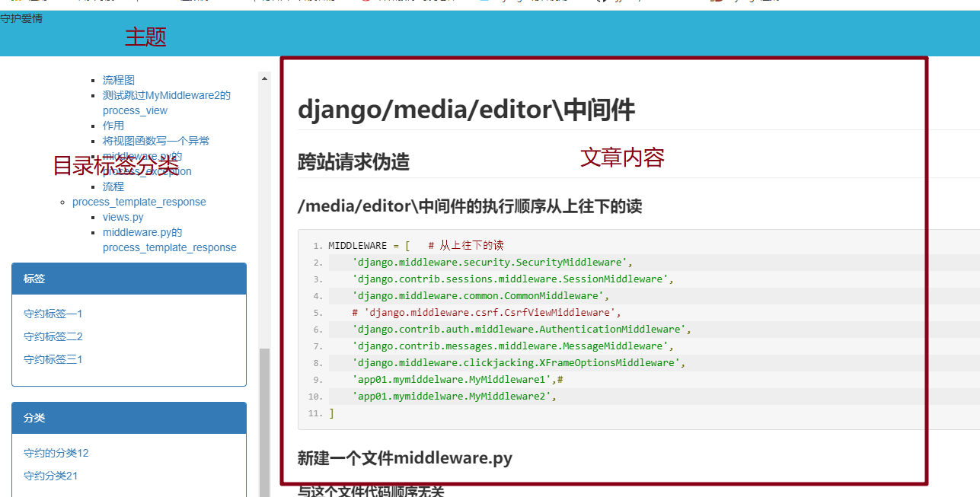Screen dimensions: 980x497
Task: Go to the 作用 section link
Action: coord(113,126)
